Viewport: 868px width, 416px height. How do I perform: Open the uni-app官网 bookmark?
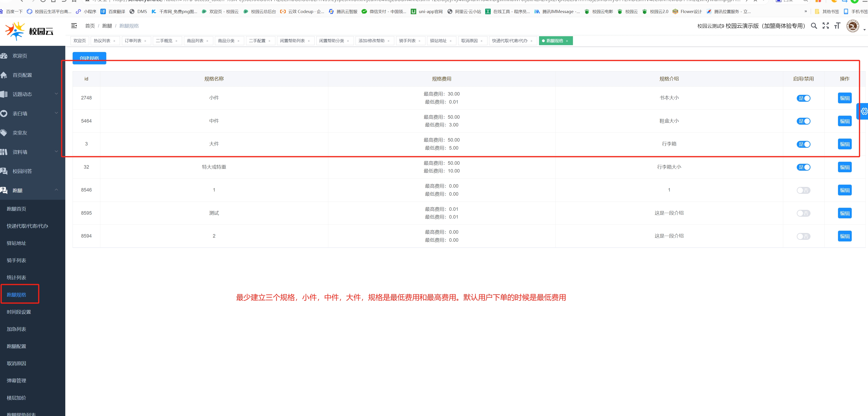pyautogui.click(x=427, y=11)
